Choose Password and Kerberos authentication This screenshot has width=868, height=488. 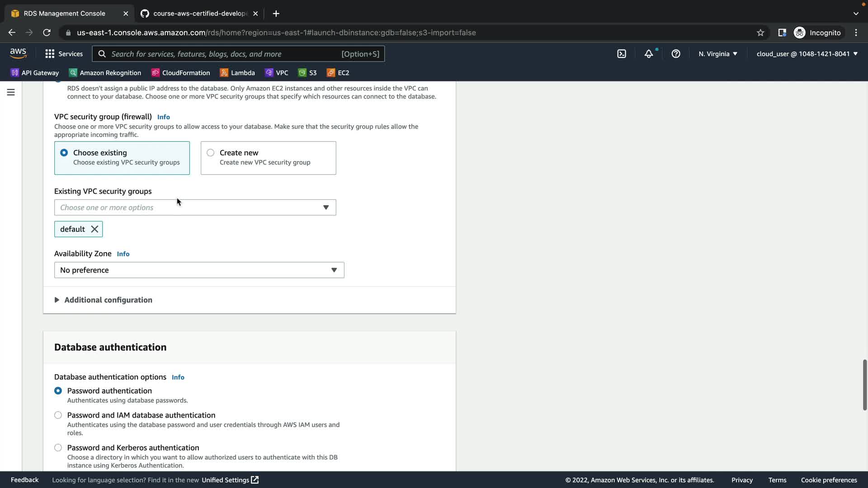coord(58,448)
